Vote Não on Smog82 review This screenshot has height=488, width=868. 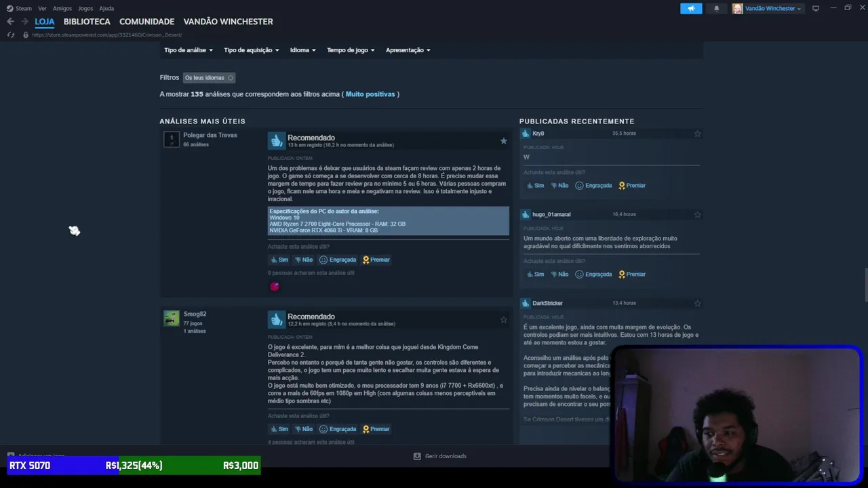303,429
